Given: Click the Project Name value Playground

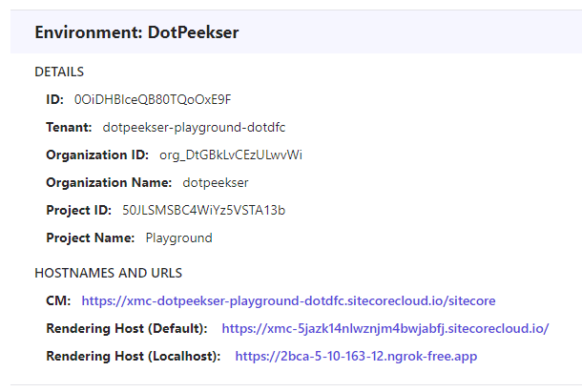Looking at the screenshot, I should point(179,237).
